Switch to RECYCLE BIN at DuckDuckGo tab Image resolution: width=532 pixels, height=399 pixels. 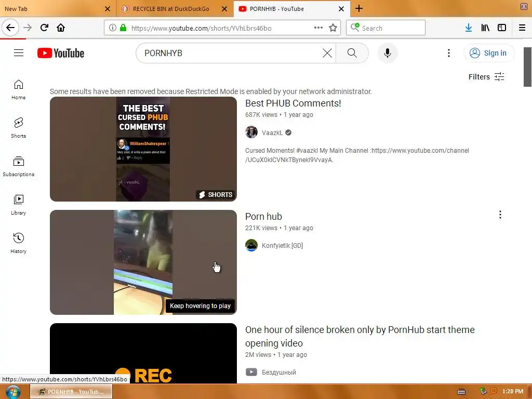click(x=170, y=9)
